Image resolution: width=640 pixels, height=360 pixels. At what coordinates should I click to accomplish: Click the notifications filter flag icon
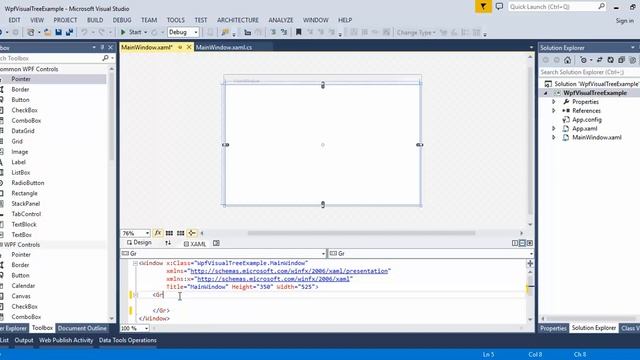tap(483, 7)
